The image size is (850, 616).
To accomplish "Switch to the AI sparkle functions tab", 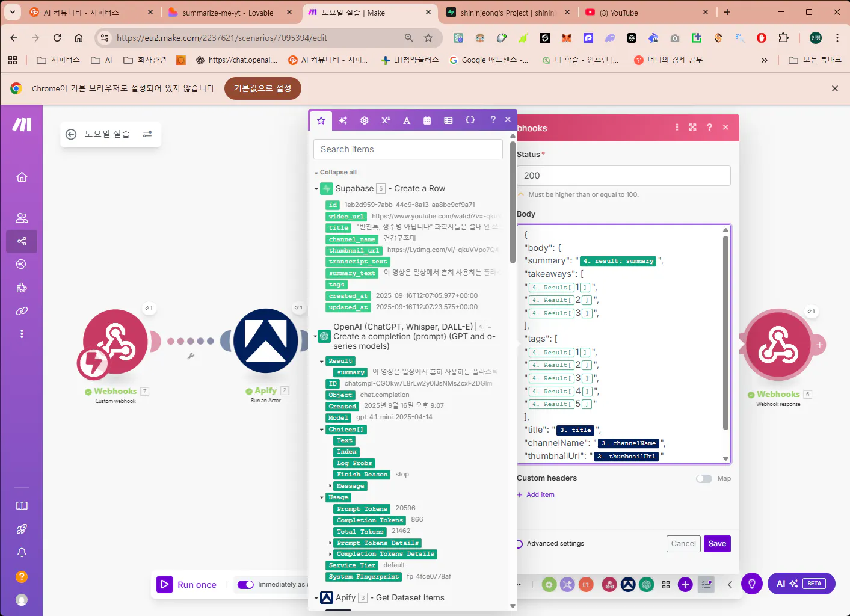I will pos(343,120).
